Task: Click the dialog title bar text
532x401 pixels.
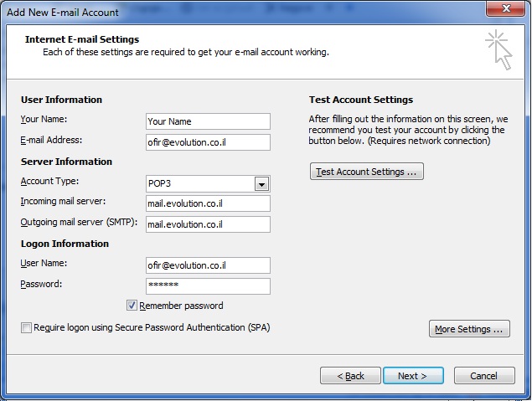Action: click(63, 12)
